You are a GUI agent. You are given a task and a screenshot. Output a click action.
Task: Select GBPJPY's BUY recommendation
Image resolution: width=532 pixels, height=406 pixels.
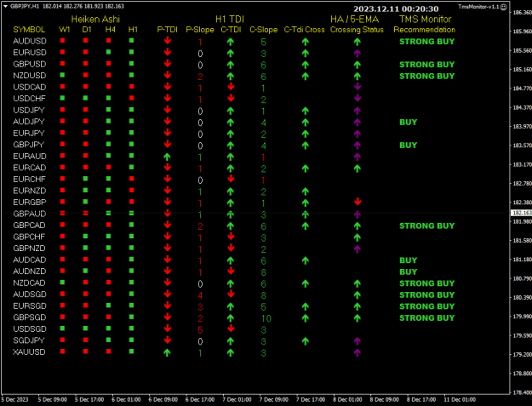(409, 146)
